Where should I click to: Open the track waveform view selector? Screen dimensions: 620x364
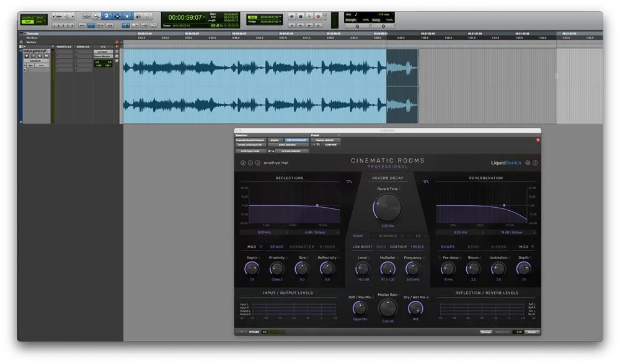35,61
